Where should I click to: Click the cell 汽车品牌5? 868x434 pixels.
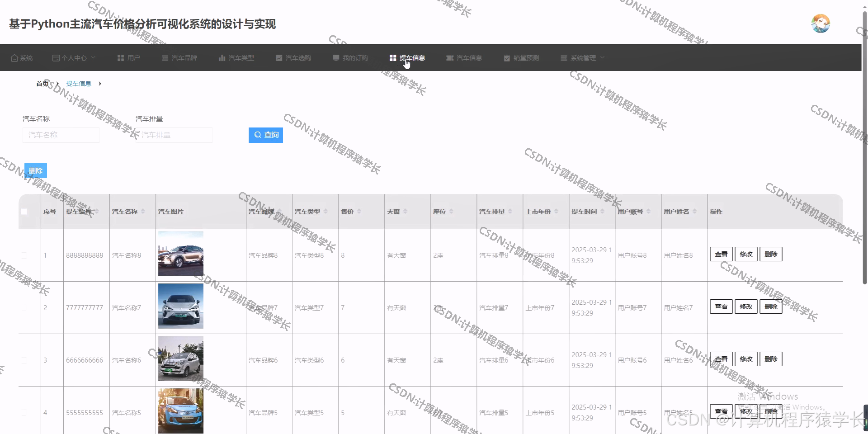263,413
